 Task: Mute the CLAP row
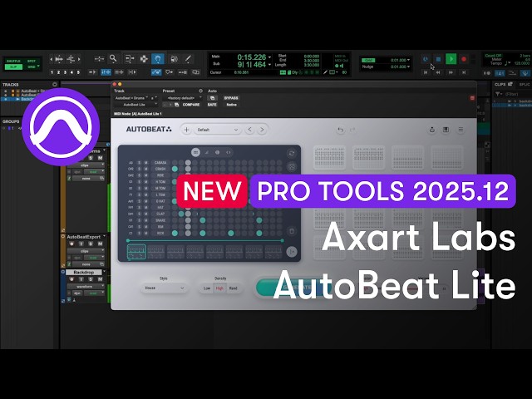point(146,214)
